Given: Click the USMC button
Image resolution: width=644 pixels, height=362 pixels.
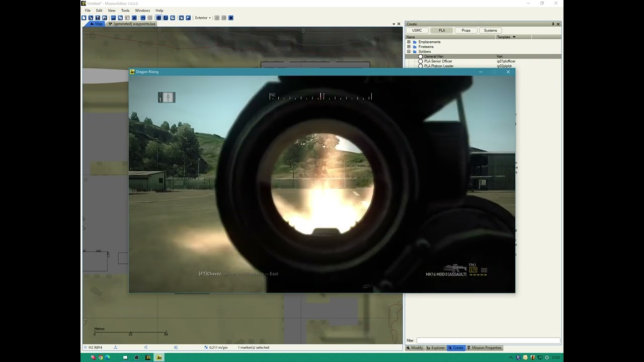Looking at the screenshot, I should (417, 30).
